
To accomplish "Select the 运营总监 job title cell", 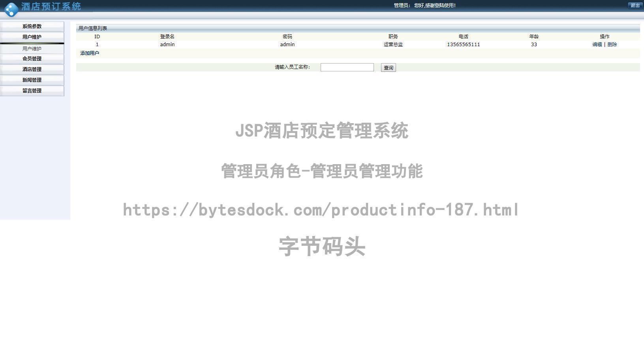I will [x=393, y=45].
